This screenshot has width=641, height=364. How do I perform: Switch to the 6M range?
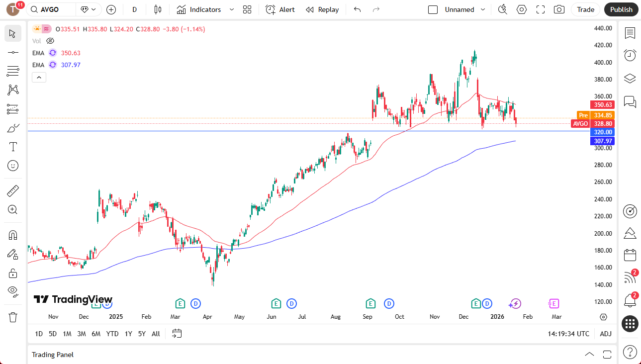[x=96, y=334]
